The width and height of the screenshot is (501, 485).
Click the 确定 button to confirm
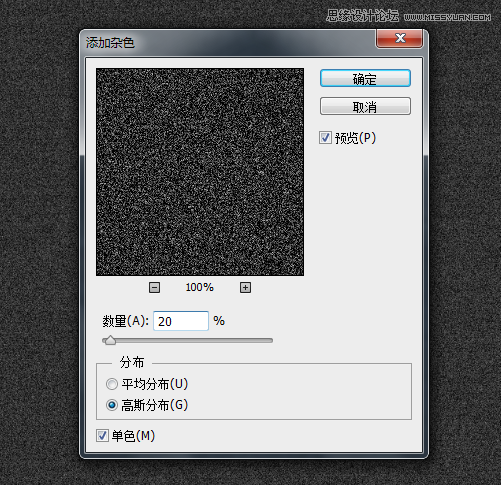click(365, 79)
